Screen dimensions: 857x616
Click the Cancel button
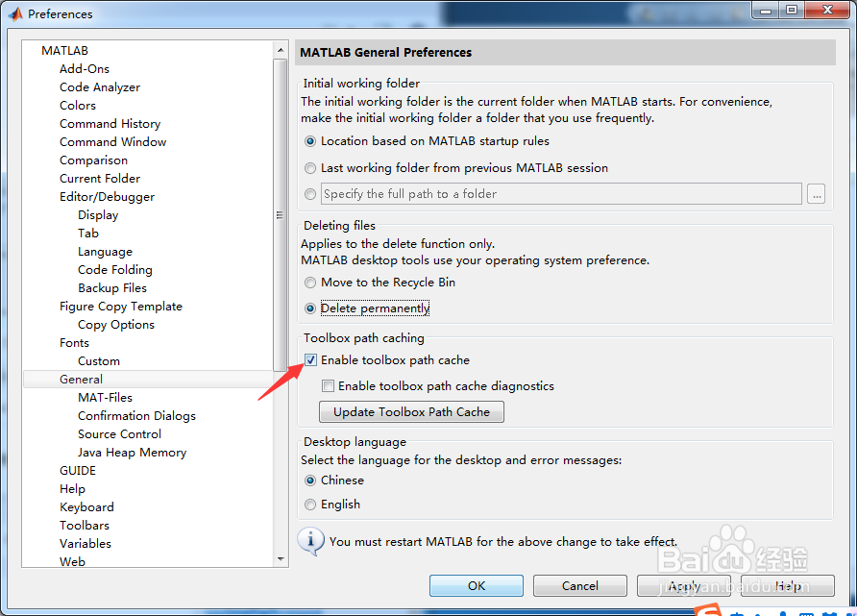(580, 586)
